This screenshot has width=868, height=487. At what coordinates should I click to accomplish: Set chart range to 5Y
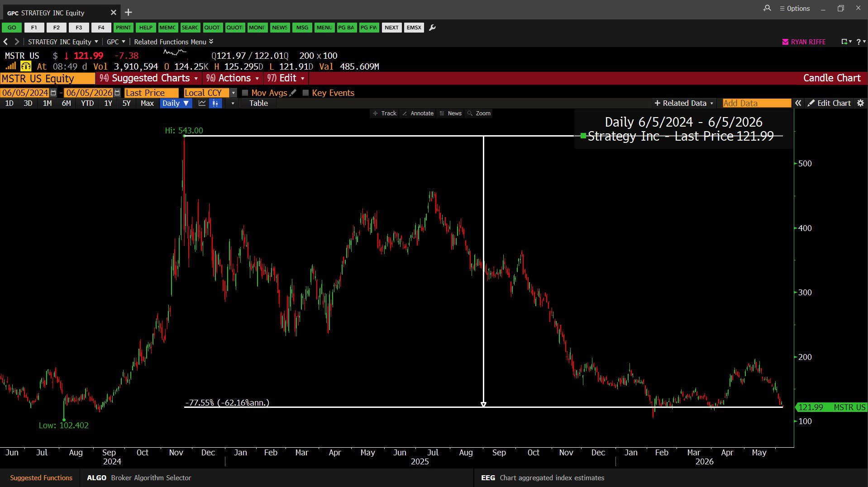(x=126, y=103)
